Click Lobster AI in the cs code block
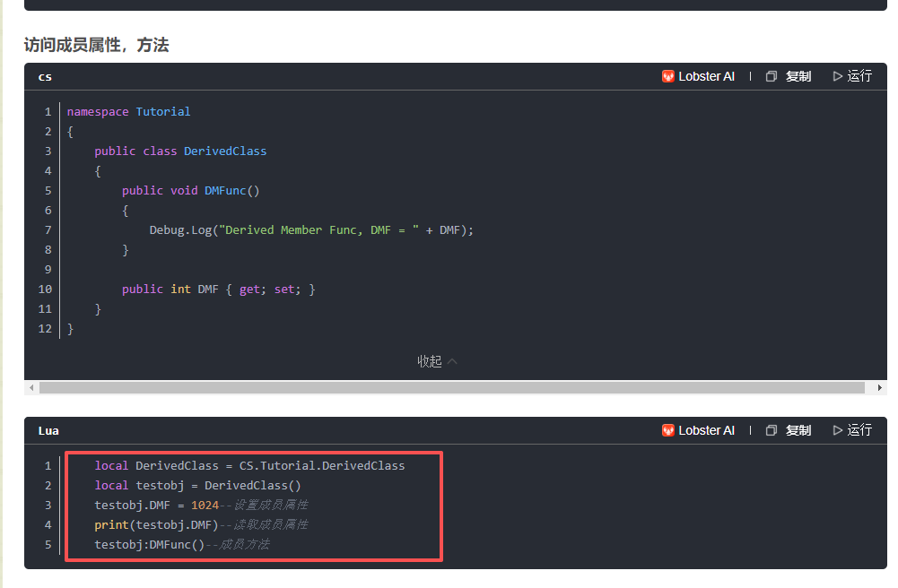 coord(698,76)
